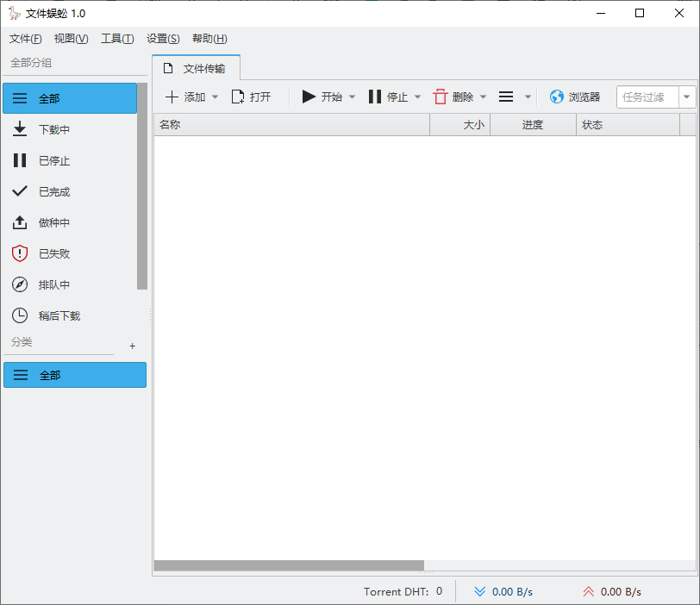700x605 pixels.
Task: Select the 已完成 checkmark filter icon
Action: (19, 191)
